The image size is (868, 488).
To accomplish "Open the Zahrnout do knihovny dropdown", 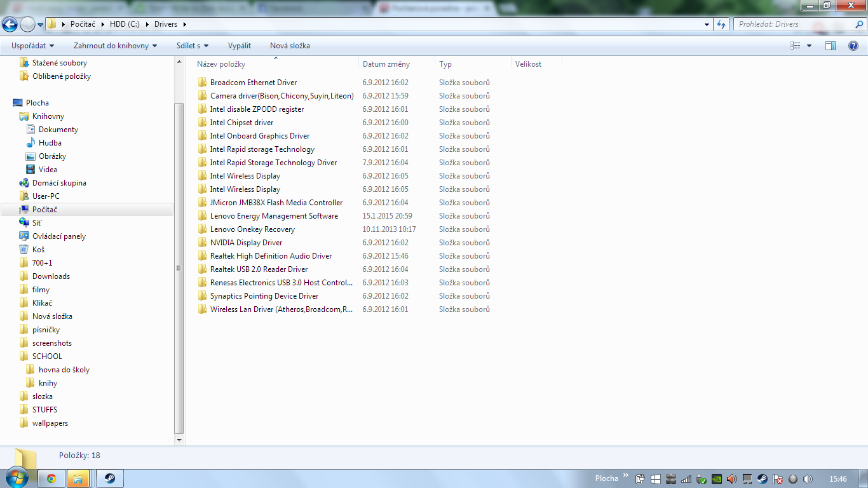I will point(115,46).
